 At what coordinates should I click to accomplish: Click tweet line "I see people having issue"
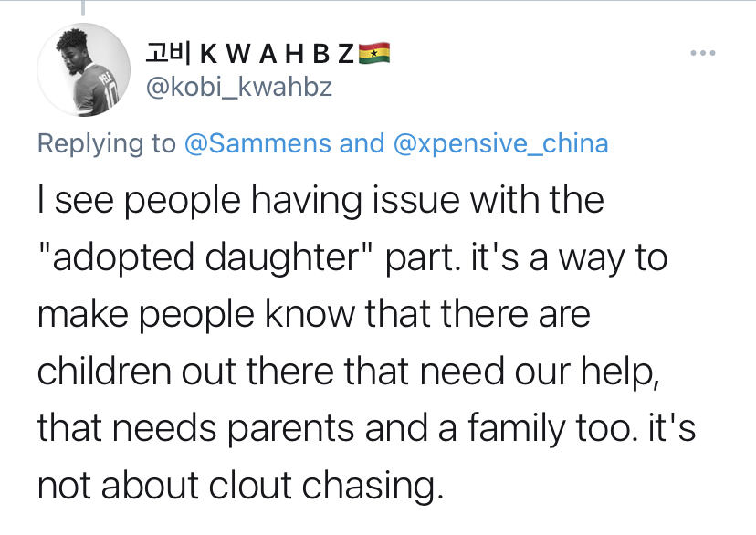pyautogui.click(x=320, y=201)
